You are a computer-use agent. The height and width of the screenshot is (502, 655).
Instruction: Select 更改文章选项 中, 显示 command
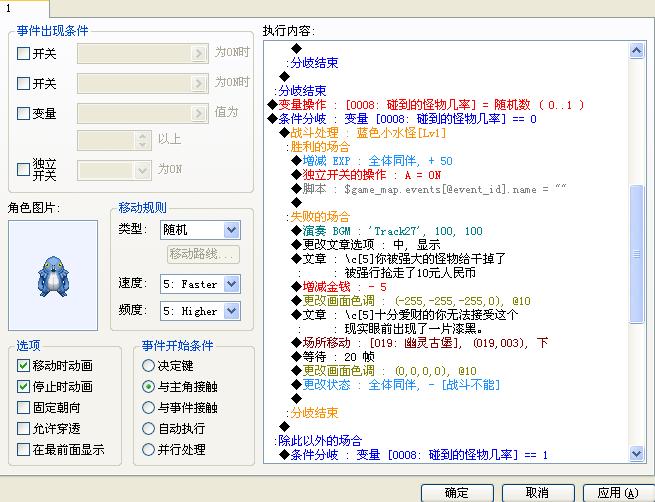[366, 245]
